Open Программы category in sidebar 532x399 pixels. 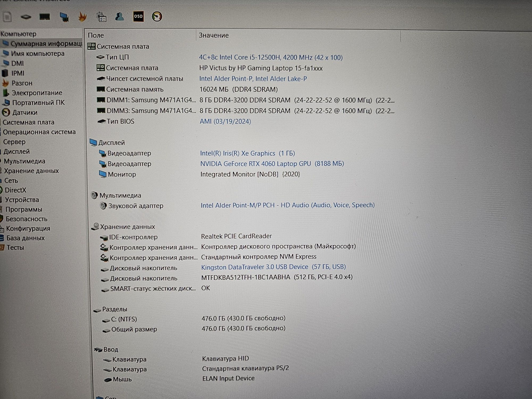(x=23, y=209)
